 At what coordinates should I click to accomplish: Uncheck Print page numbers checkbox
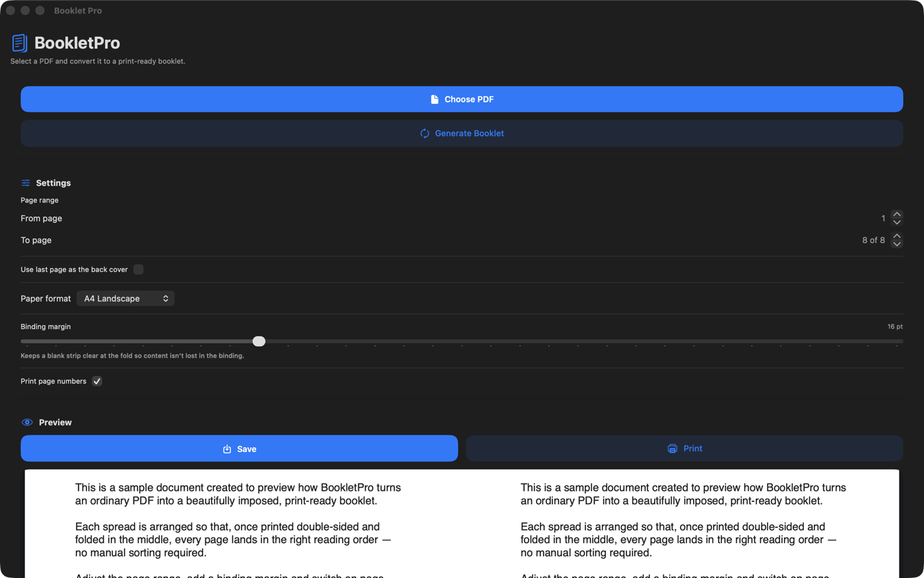97,381
